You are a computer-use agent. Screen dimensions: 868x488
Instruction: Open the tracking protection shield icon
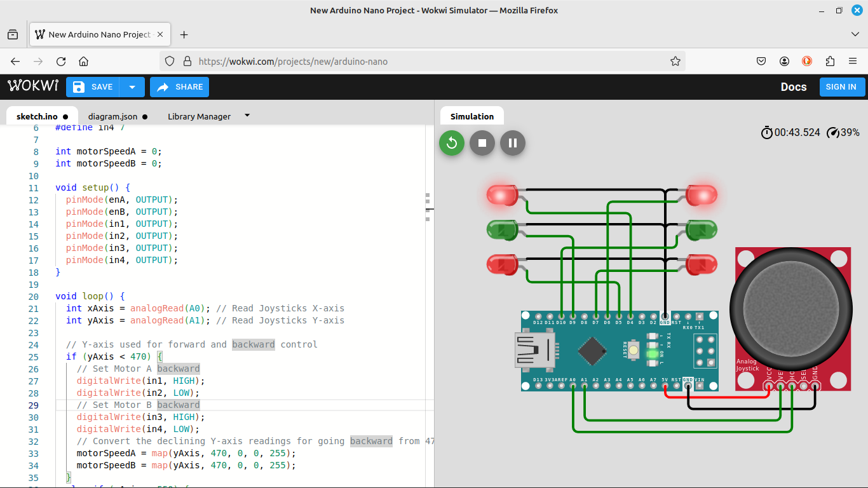click(x=170, y=62)
